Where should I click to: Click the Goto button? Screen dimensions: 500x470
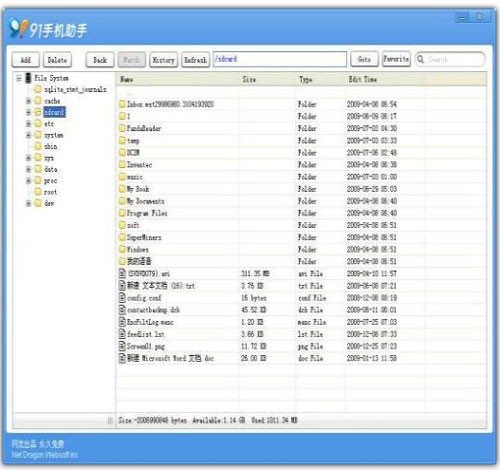pos(364,59)
